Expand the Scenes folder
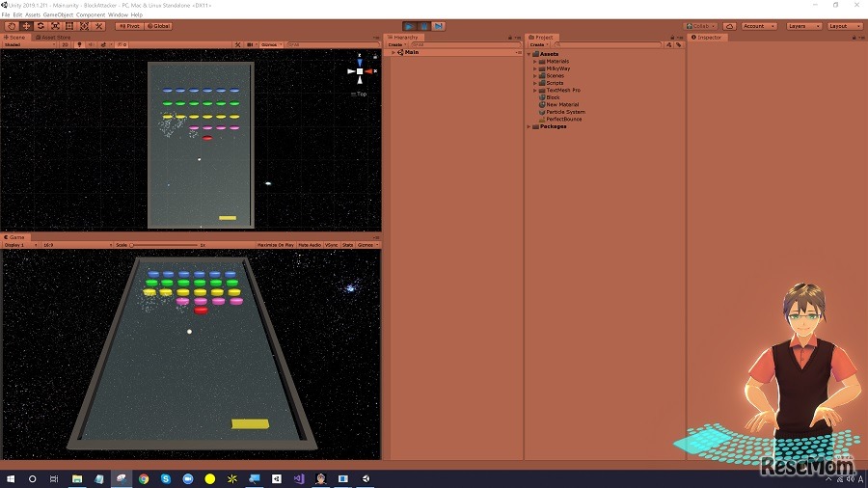 pyautogui.click(x=535, y=76)
